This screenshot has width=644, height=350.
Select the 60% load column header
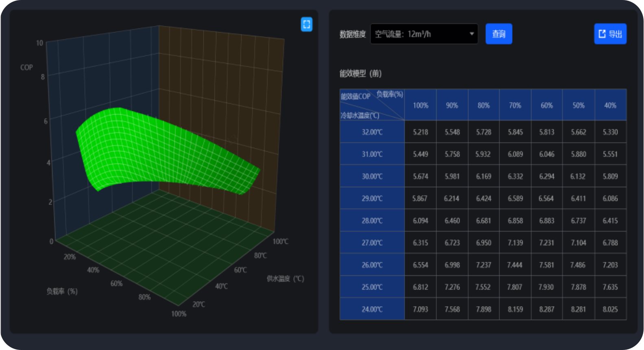point(547,105)
